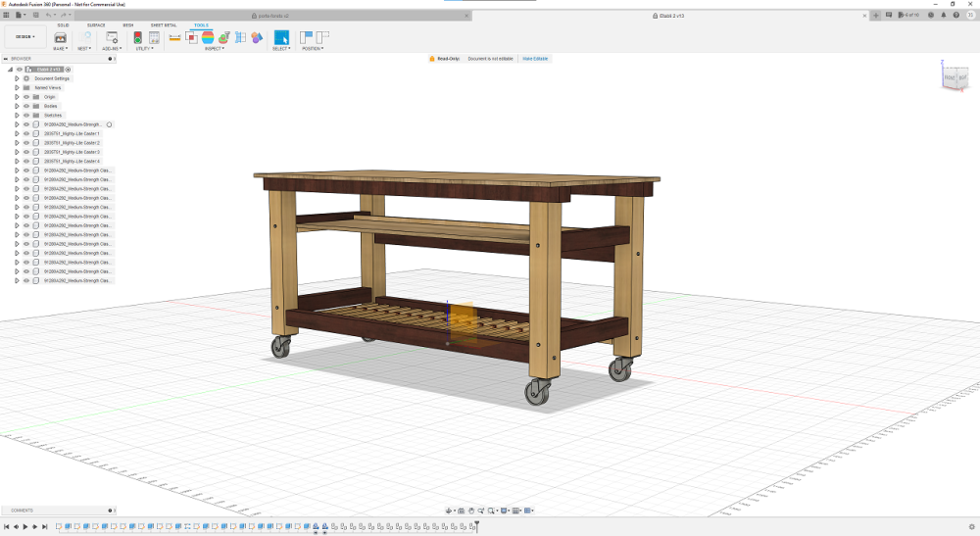Open the Inspect dropdown menu

point(214,48)
